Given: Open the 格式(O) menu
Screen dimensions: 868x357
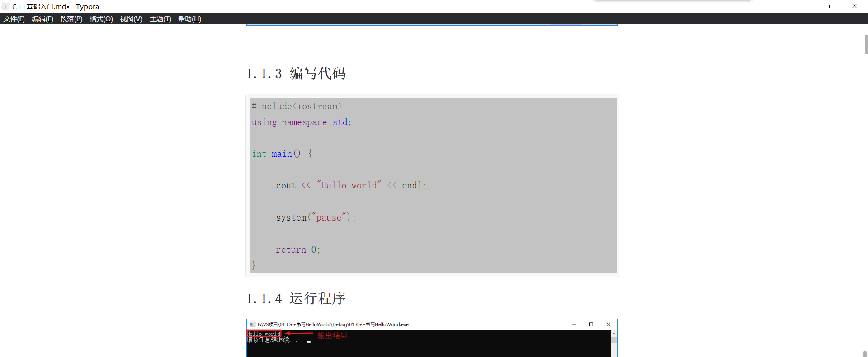Looking at the screenshot, I should click(101, 19).
